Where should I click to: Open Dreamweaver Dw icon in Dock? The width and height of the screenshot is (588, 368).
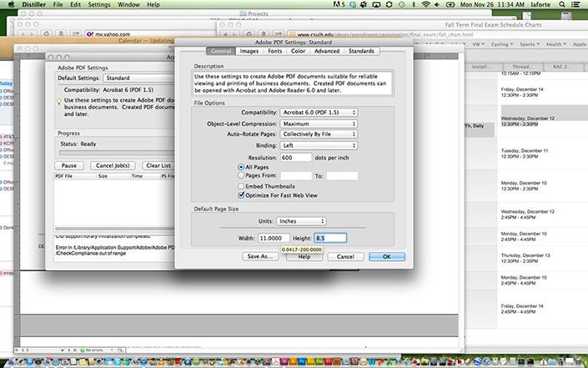point(319,361)
